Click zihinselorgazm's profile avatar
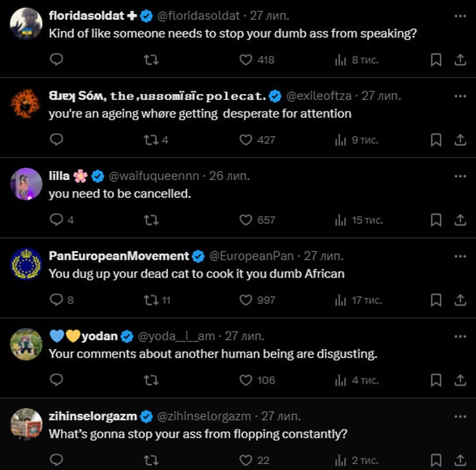476x470 pixels. pos(26,424)
